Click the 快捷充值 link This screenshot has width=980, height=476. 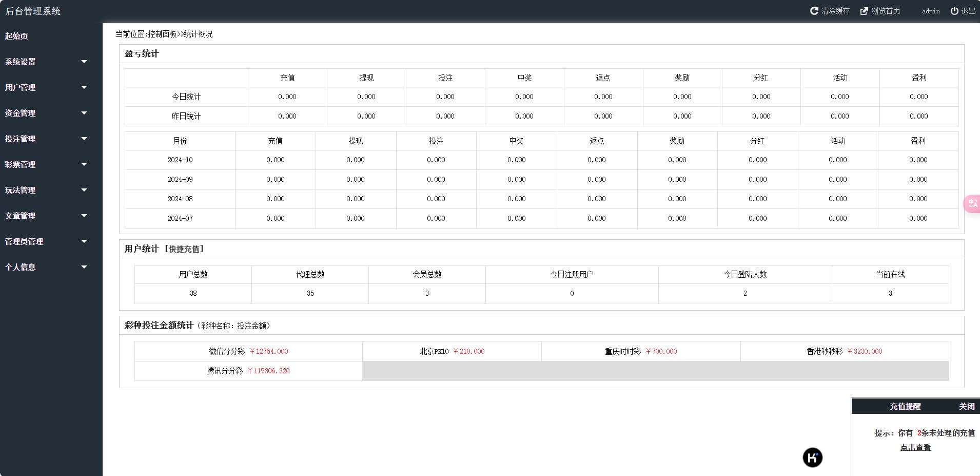(184, 249)
